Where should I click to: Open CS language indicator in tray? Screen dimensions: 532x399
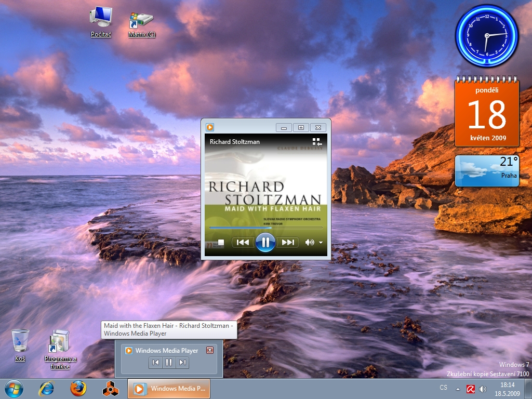[x=443, y=388]
